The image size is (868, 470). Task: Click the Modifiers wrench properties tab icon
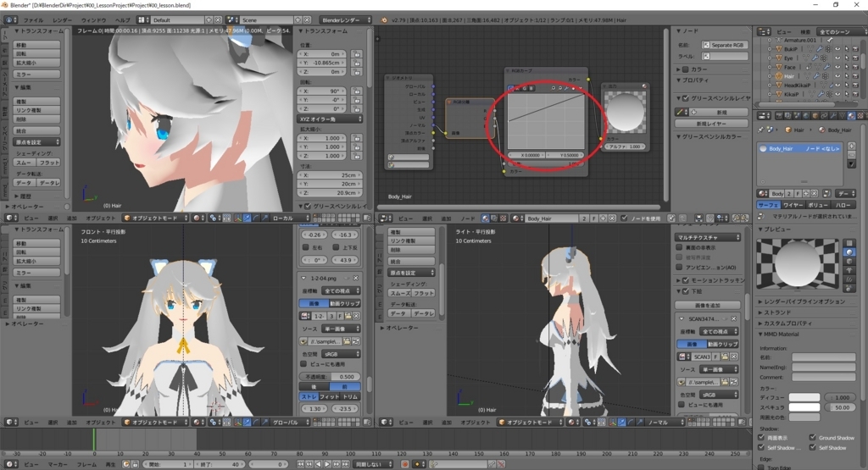[834, 115]
